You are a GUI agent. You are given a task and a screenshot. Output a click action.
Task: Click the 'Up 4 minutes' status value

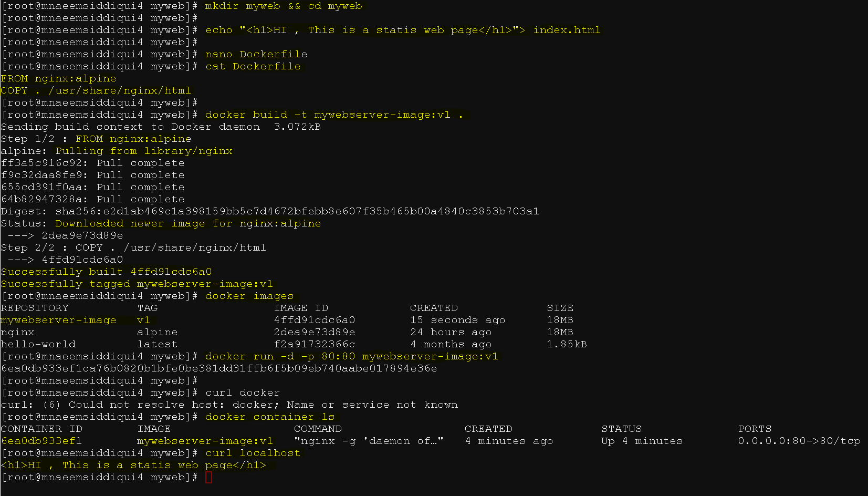pyautogui.click(x=642, y=441)
